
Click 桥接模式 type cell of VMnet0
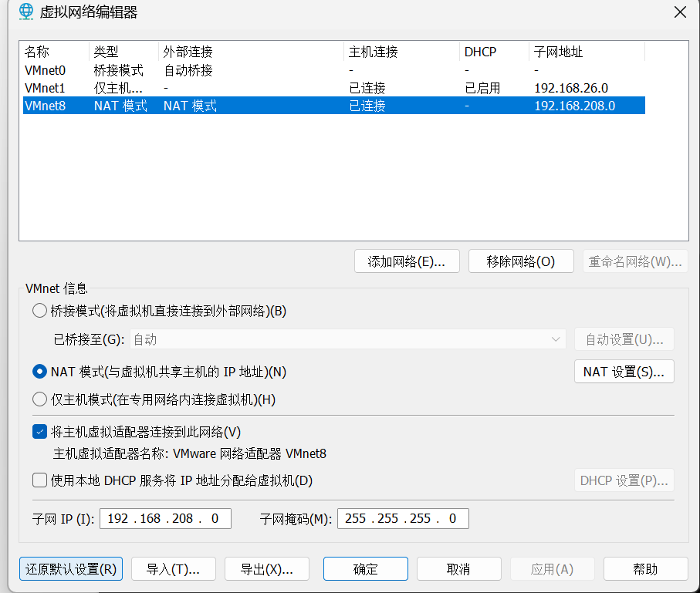click(118, 70)
